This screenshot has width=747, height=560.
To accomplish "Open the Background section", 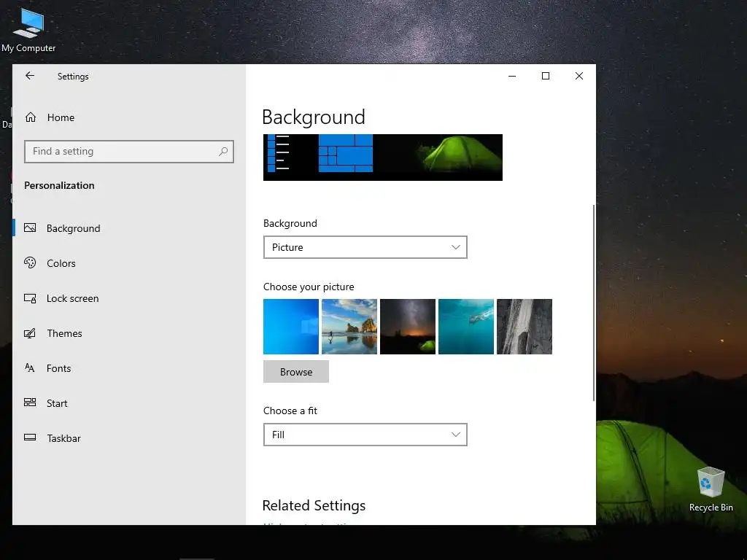I will pyautogui.click(x=128, y=228).
